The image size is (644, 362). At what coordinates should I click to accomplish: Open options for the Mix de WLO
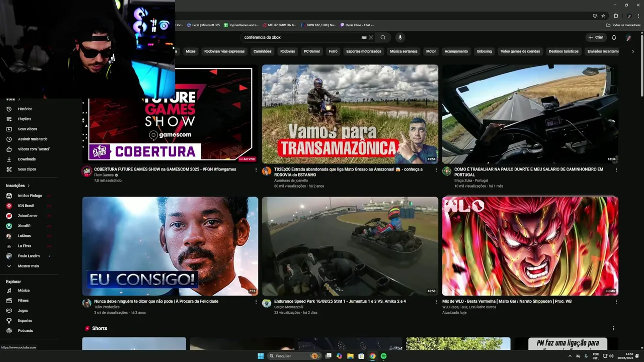click(616, 302)
